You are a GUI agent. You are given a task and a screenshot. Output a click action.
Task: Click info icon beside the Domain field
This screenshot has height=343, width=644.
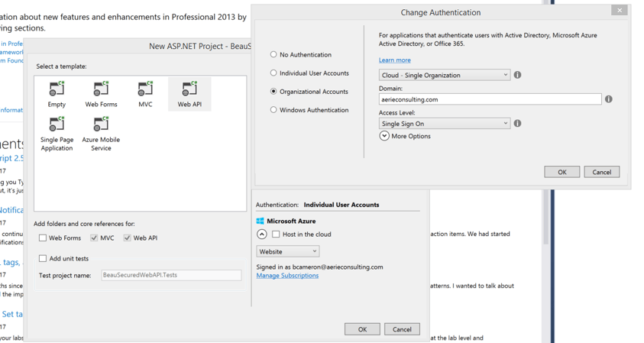coord(609,99)
